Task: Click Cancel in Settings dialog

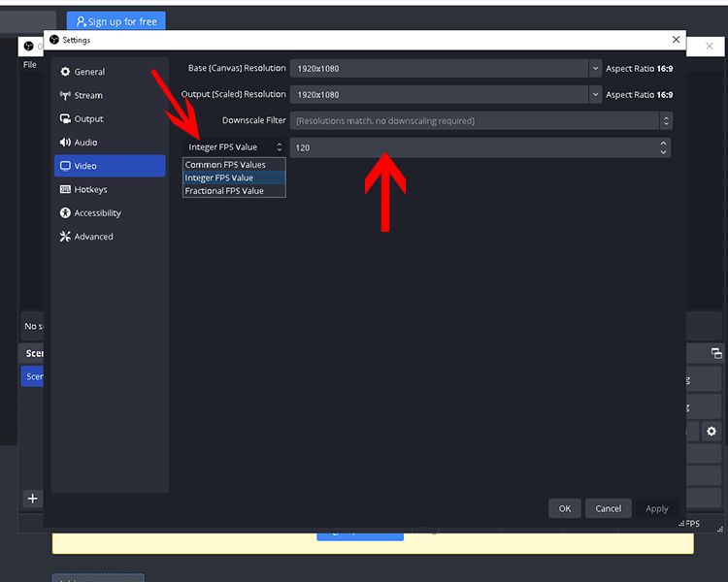Action: pyautogui.click(x=609, y=508)
